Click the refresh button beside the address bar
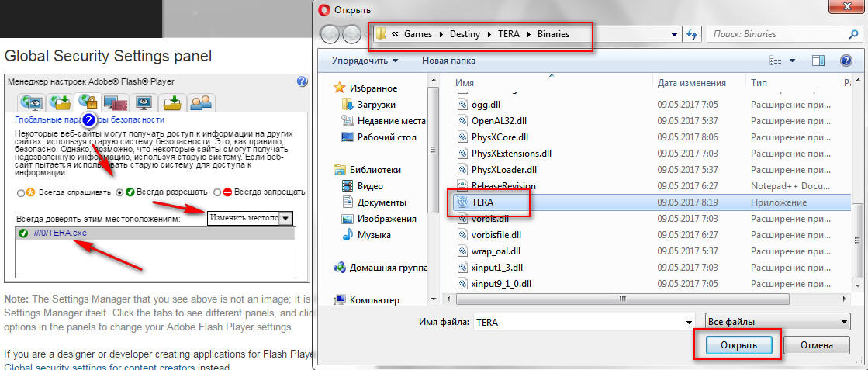The image size is (868, 370). pyautogui.click(x=691, y=34)
